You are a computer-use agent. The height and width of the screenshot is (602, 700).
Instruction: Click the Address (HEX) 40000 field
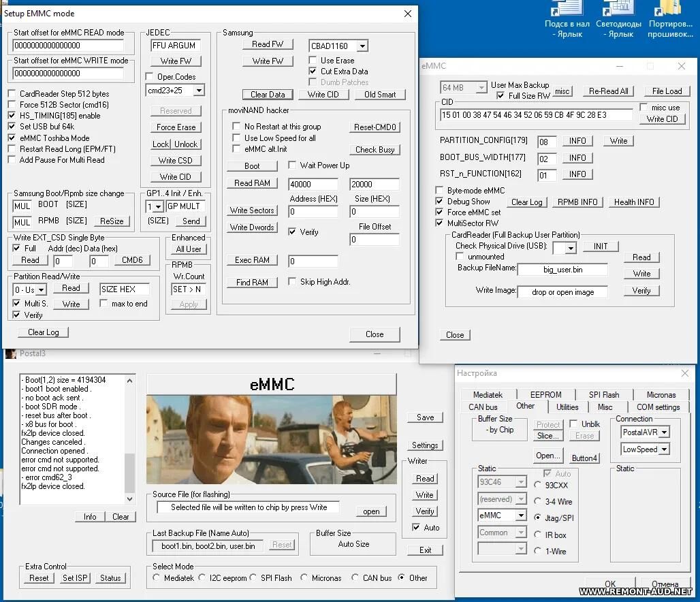point(313,185)
